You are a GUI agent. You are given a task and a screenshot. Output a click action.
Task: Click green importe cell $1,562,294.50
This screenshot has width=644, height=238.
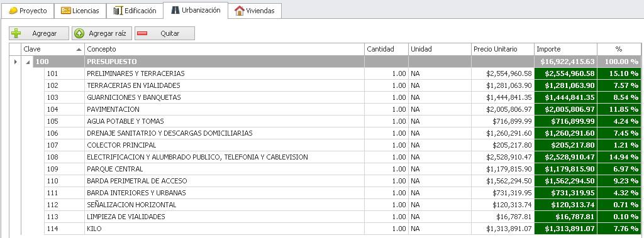pyautogui.click(x=565, y=181)
